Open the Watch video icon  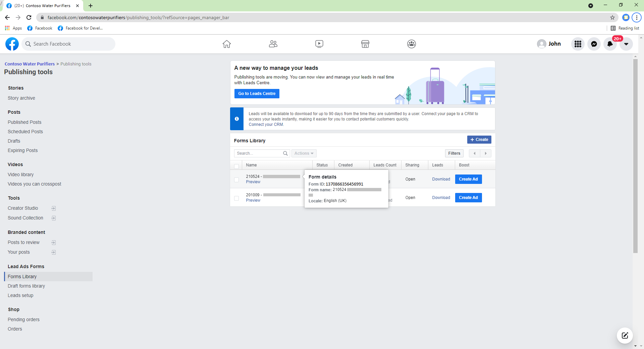319,44
